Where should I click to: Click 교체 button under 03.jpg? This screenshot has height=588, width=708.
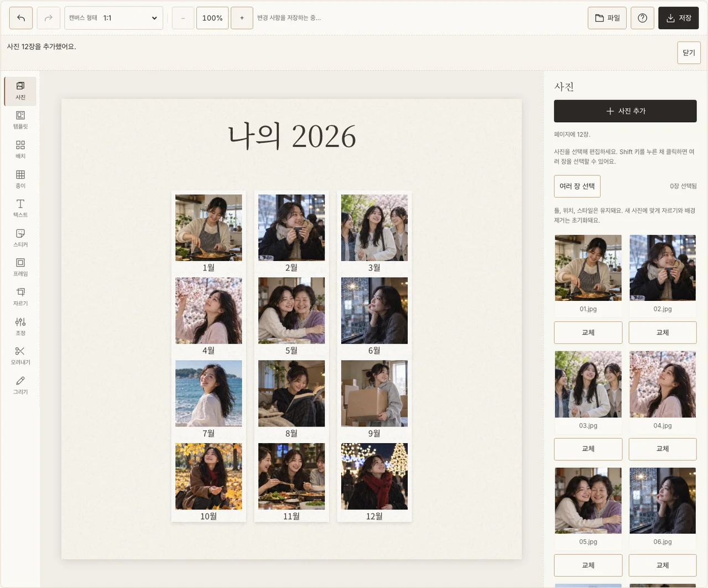tap(589, 449)
